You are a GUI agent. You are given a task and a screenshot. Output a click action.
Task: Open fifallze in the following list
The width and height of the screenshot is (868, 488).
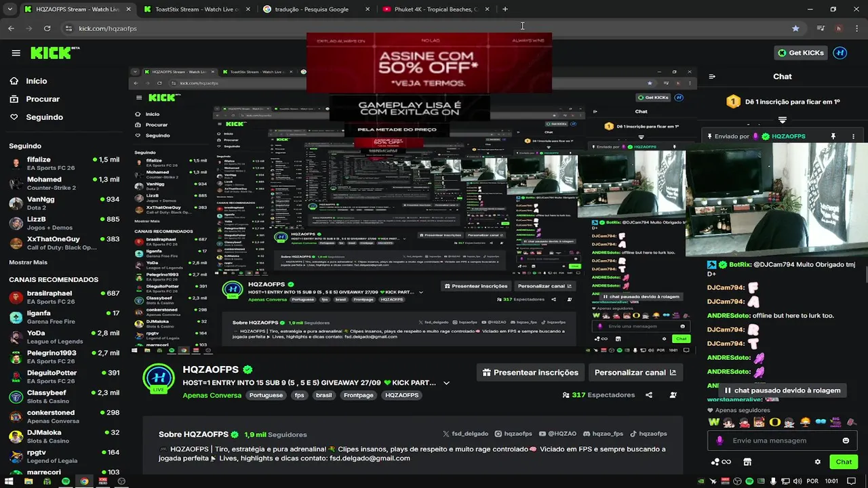pos(63,163)
